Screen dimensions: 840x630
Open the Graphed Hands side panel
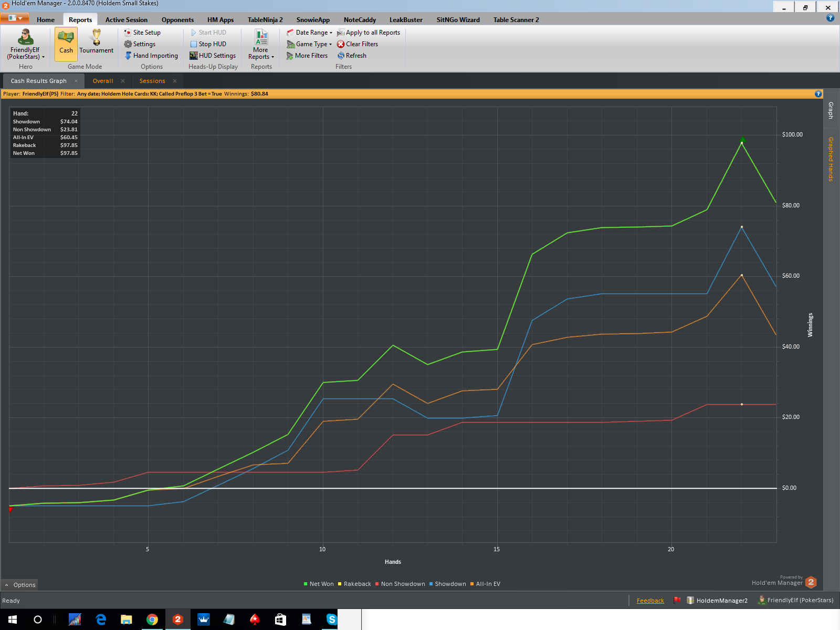[x=831, y=159]
